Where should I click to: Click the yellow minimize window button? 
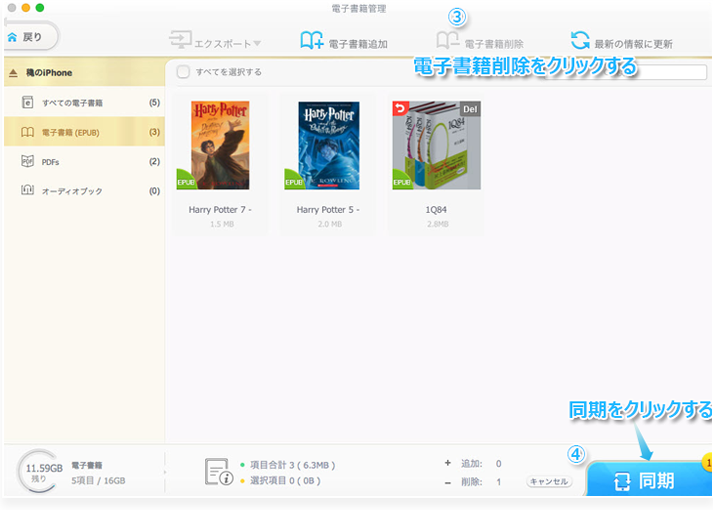[26, 8]
